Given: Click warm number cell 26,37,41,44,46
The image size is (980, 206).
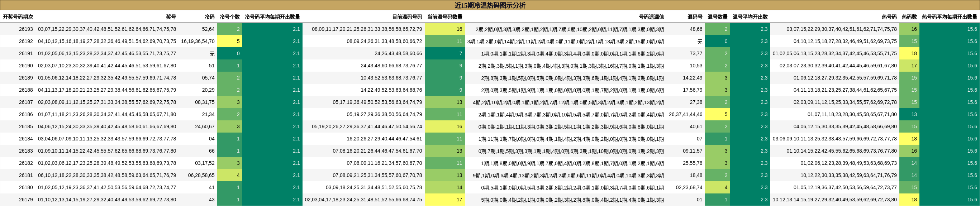Looking at the screenshot, I should pyautogui.click(x=686, y=114).
